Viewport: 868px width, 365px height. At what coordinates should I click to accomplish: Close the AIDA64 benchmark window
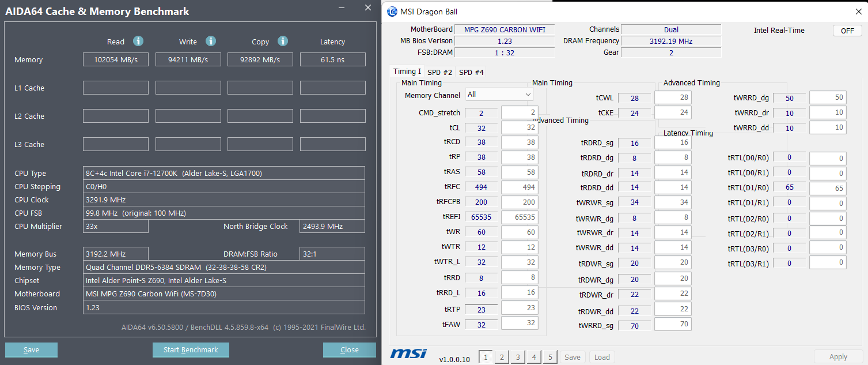pos(368,8)
